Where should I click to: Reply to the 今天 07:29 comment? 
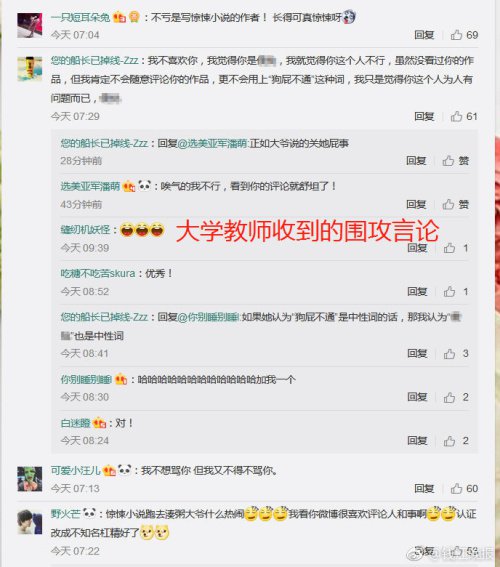(x=424, y=116)
